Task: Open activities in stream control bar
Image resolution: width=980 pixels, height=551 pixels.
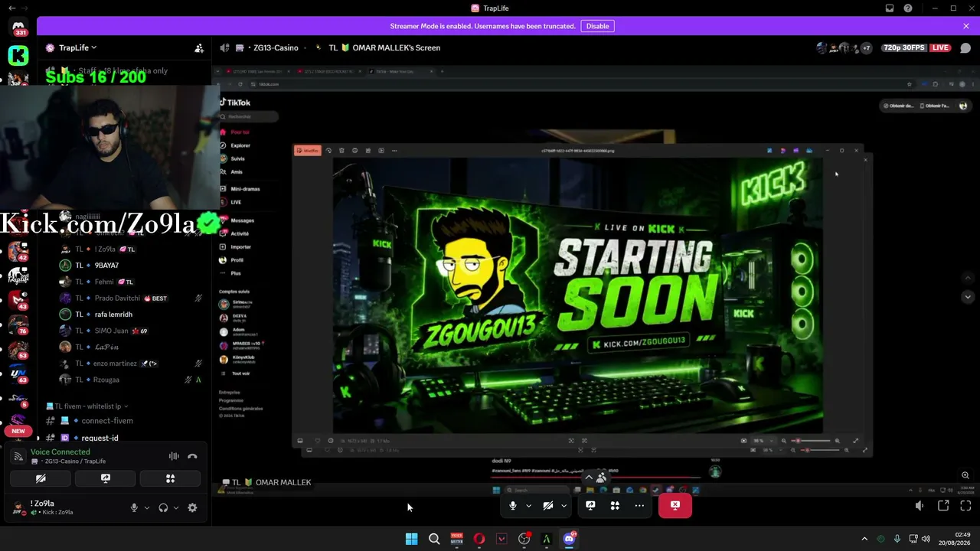Action: 615,505
